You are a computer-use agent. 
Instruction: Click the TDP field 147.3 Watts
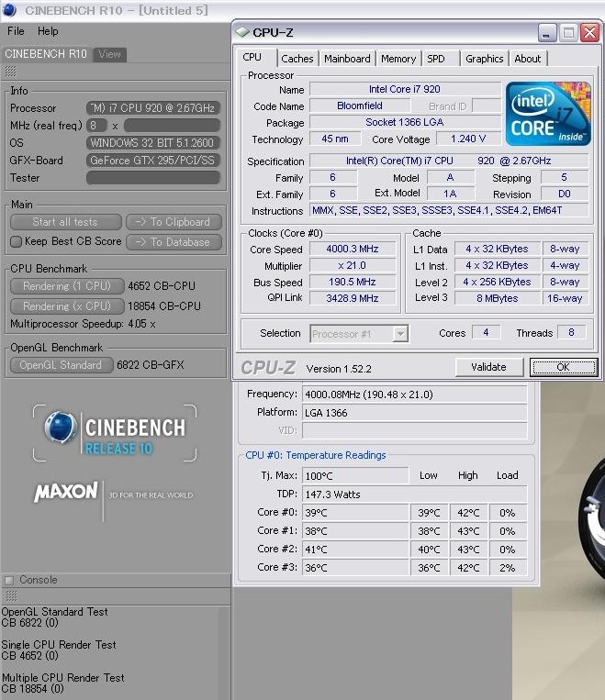pyautogui.click(x=415, y=494)
